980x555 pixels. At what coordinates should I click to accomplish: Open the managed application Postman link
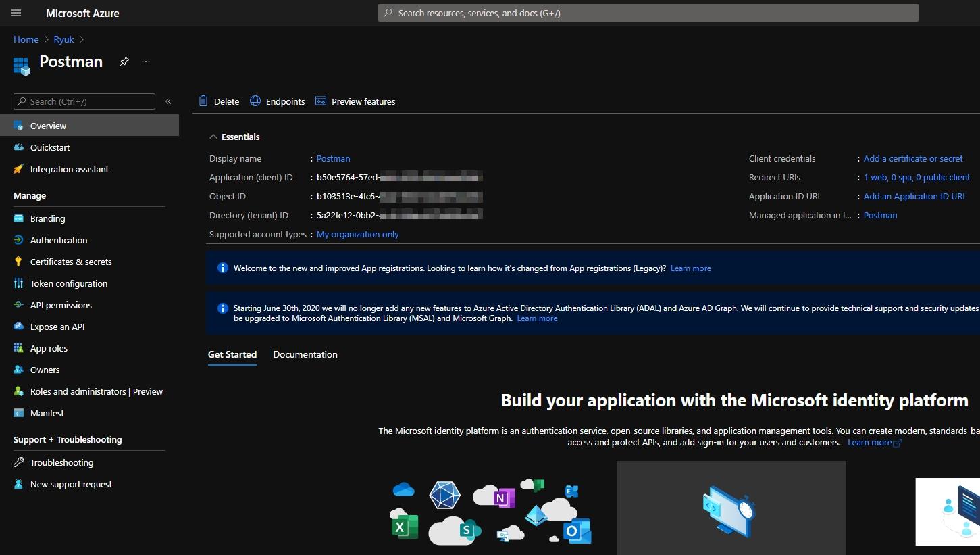pyautogui.click(x=881, y=215)
